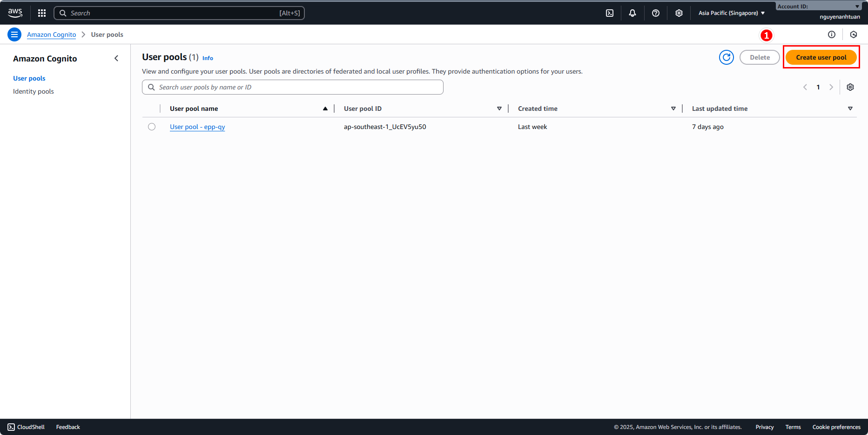Refresh the user pools list
Image resolution: width=868 pixels, height=435 pixels.
[726, 57]
